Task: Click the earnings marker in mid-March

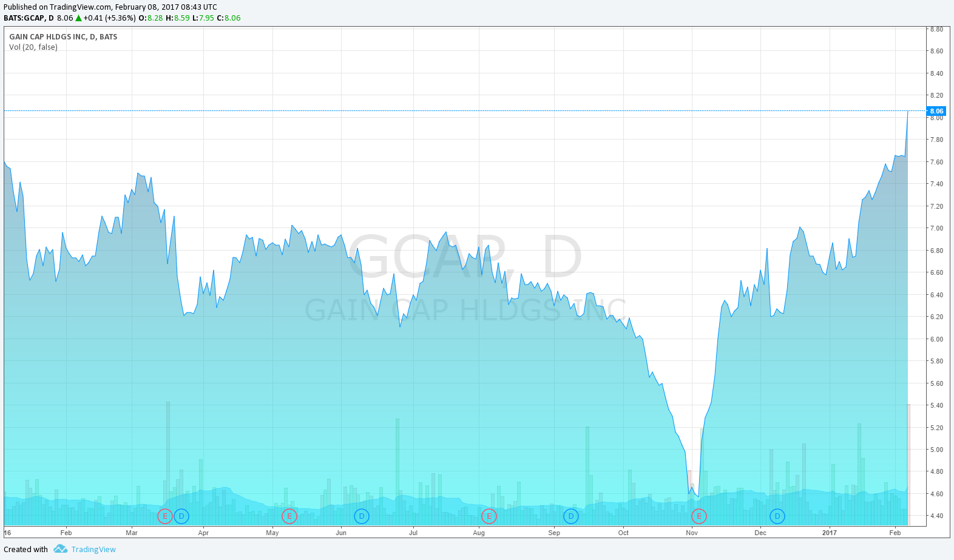Action: click(164, 516)
